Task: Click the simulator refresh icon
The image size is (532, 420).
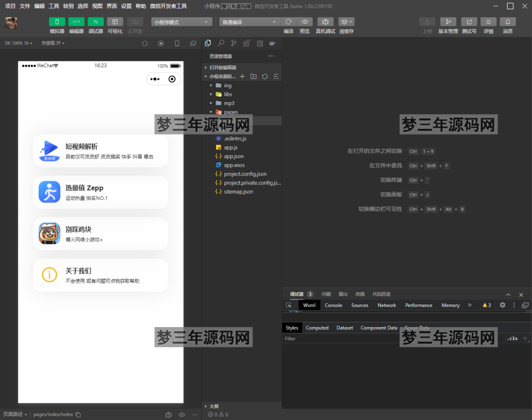Action: click(145, 44)
